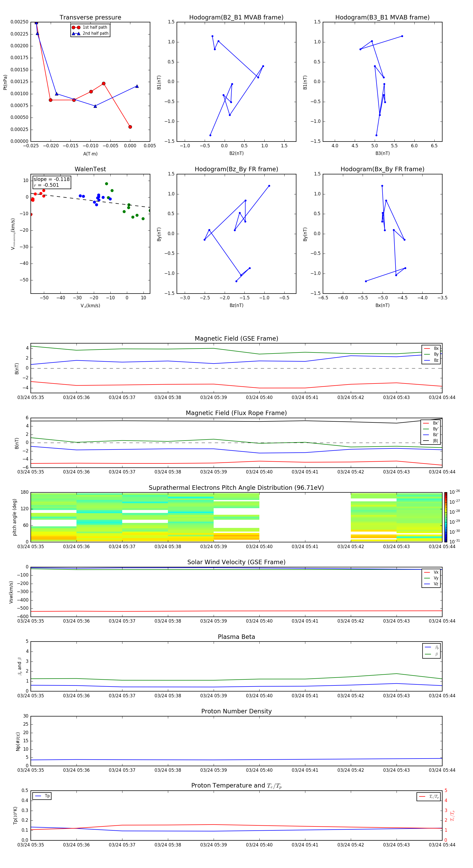Select the 'A(T·m)' x-axis label
This screenshot has height=868, width=473.
pos(90,154)
